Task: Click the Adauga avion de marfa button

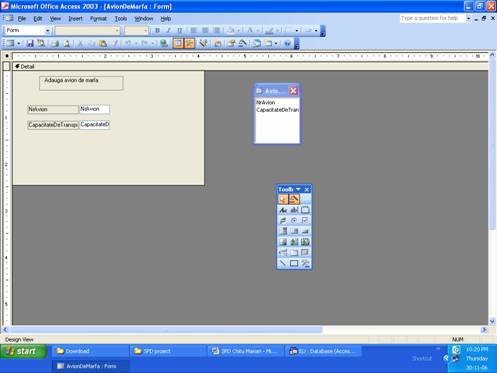Action: [x=81, y=83]
